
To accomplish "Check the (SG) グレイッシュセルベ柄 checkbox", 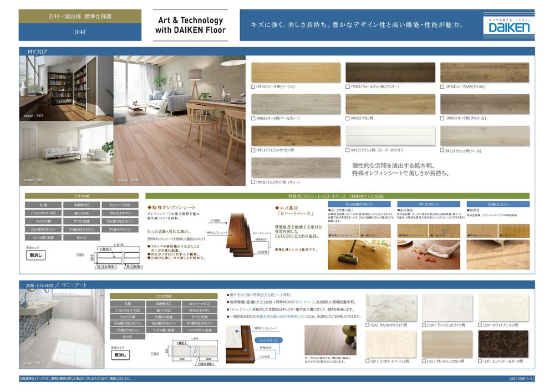I will pos(424,362).
